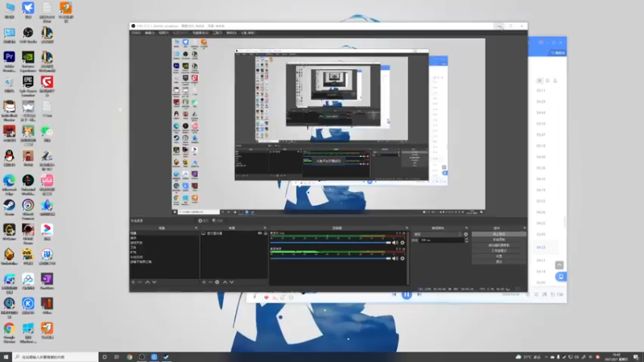644x362 pixels.
Task: Click Settings button in Controls panel
Action: point(499,256)
